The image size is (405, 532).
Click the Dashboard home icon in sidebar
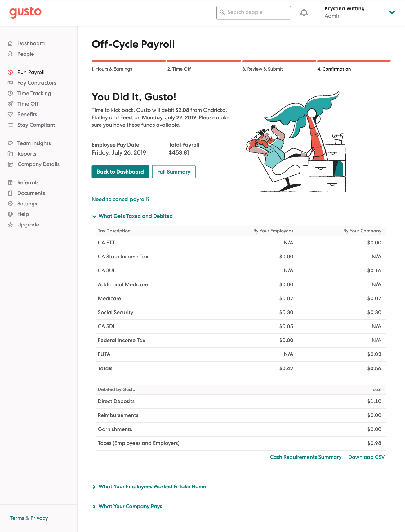(10, 43)
